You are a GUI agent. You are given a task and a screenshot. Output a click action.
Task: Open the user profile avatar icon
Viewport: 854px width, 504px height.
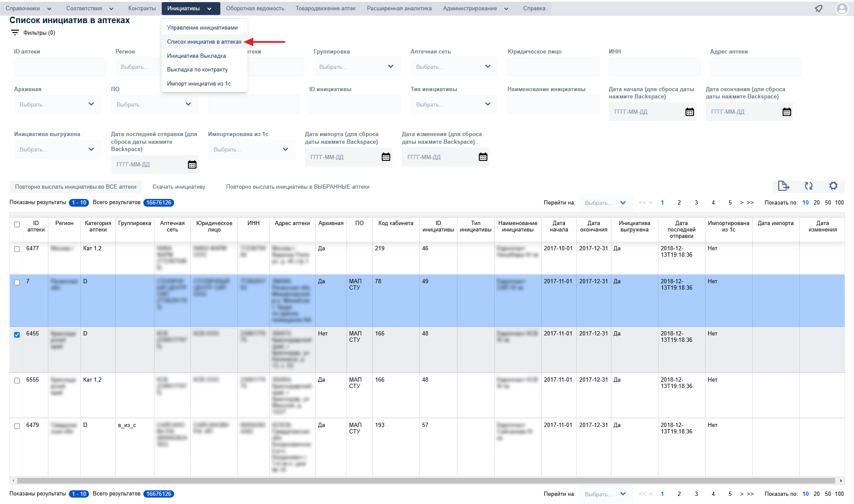pos(842,9)
